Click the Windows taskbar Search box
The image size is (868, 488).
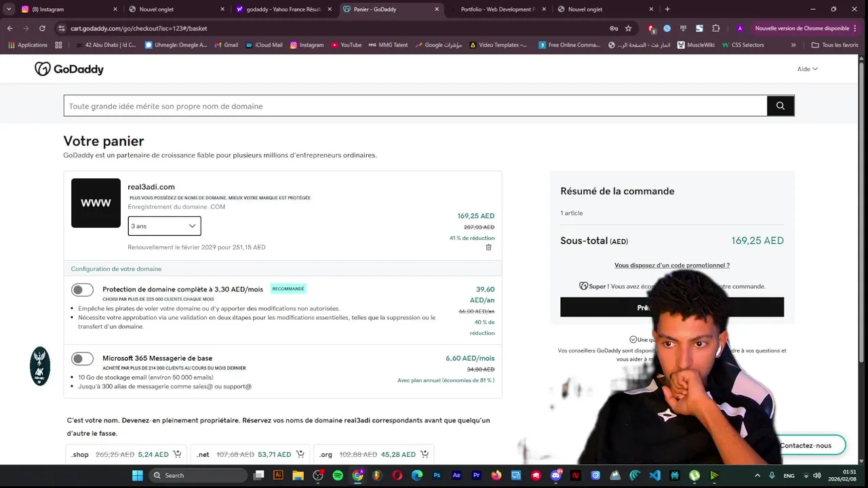(197, 476)
